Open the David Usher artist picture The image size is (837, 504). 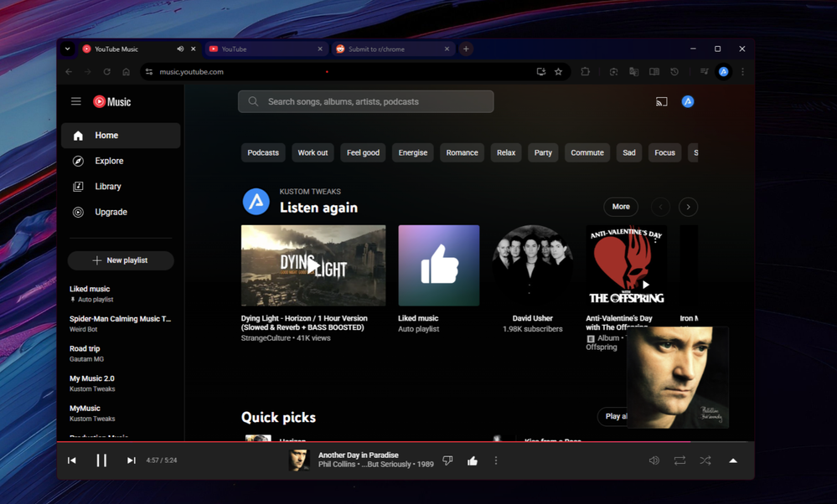tap(533, 265)
